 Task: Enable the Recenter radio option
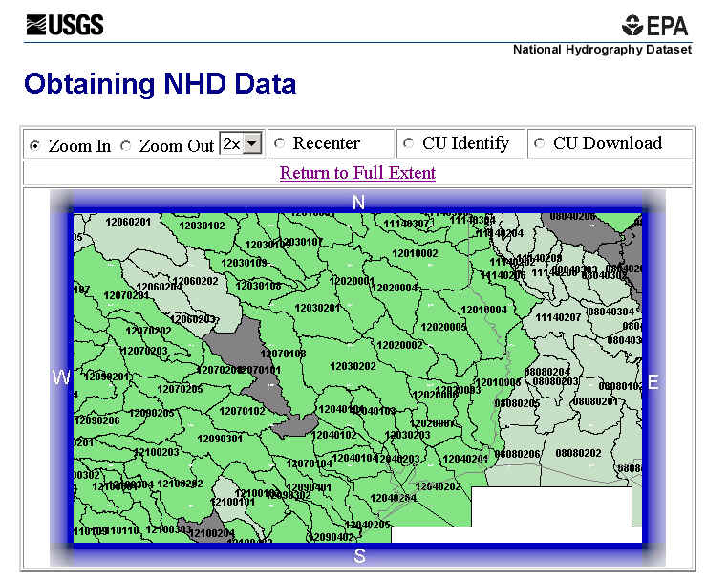[280, 144]
